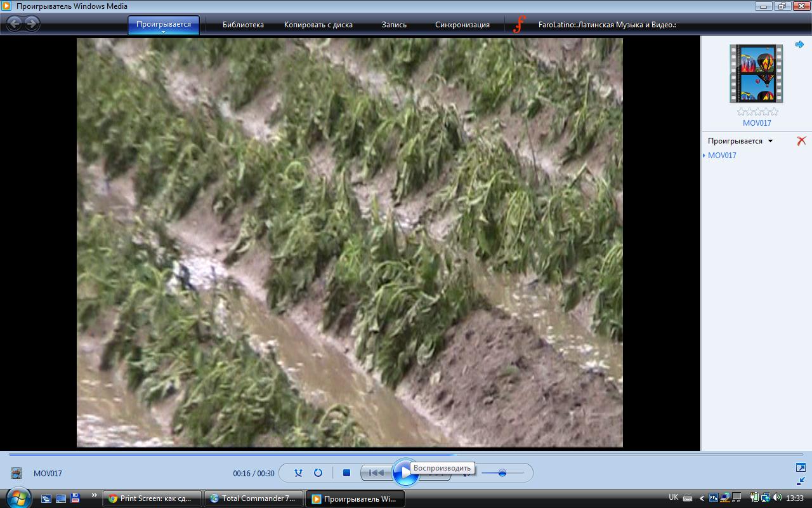Jump to the previous track
812x508 pixels.
pos(376,472)
